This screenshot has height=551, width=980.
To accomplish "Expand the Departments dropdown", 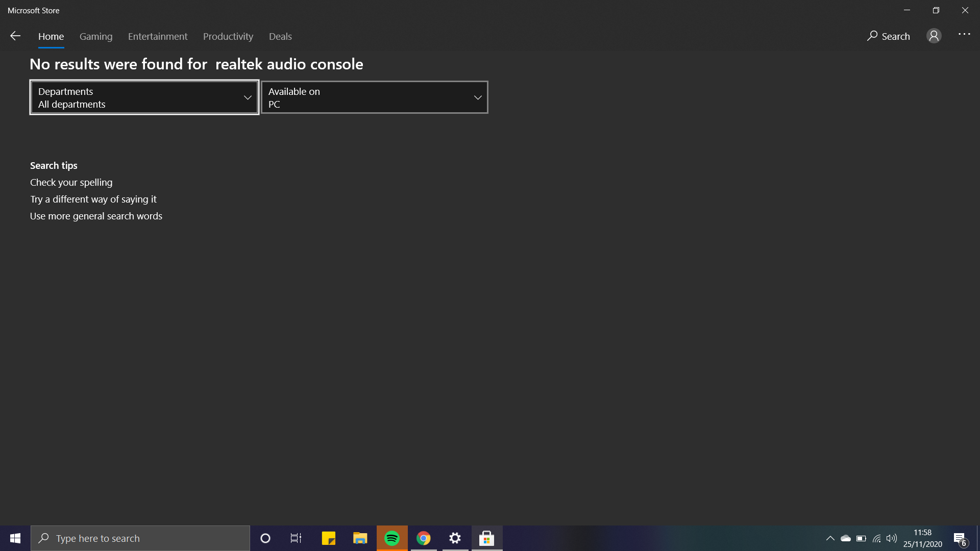I will (x=144, y=97).
